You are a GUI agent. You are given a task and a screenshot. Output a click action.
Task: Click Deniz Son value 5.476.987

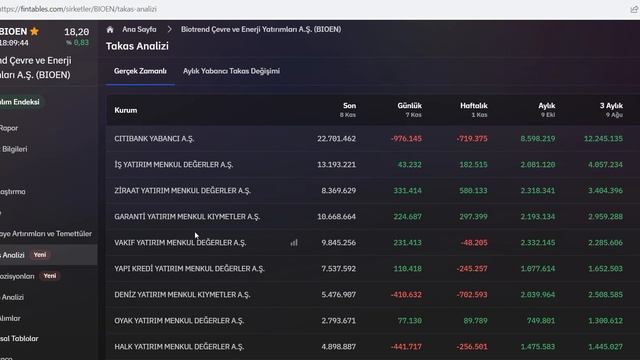tap(338, 295)
